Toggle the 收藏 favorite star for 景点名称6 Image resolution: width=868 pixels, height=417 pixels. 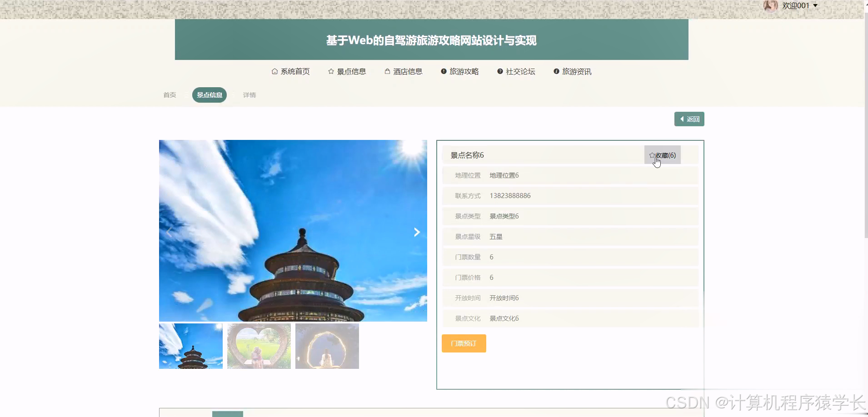click(662, 154)
